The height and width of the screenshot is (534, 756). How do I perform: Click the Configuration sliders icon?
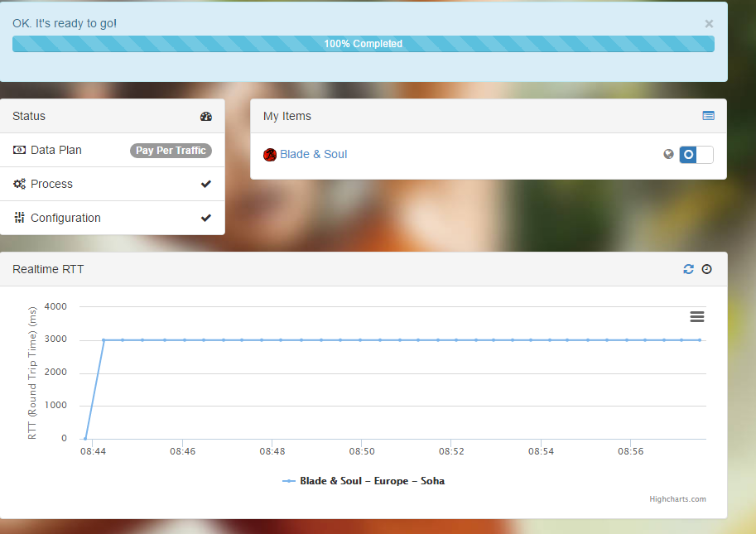point(19,218)
